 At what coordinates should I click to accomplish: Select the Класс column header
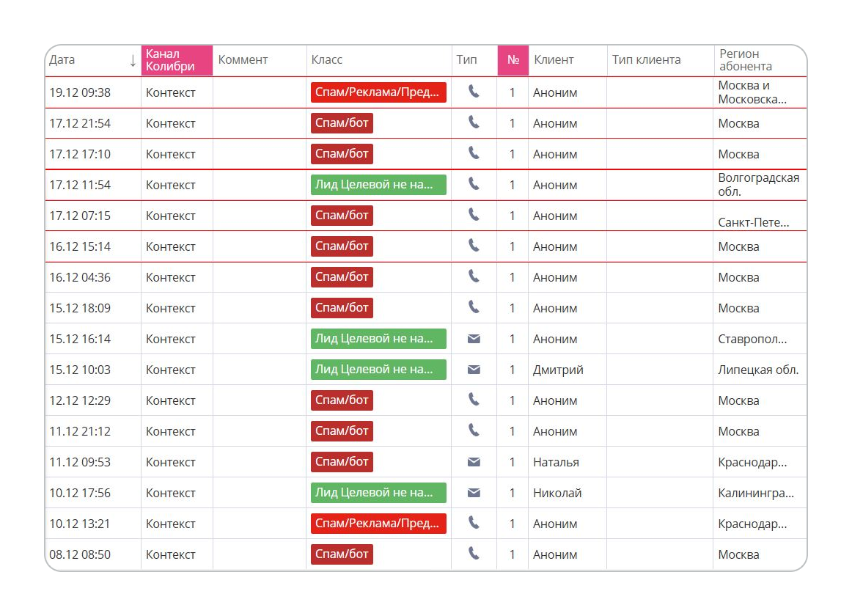(327, 60)
